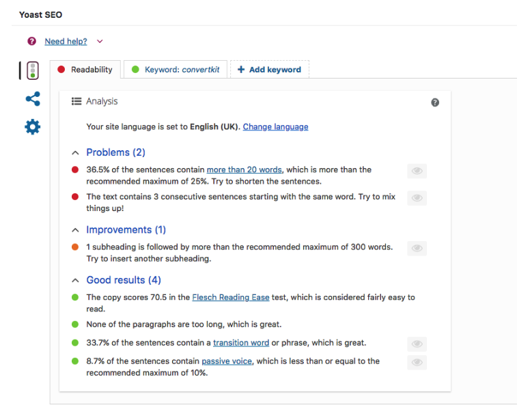
Task: Click red bullet beside consecutive sentences problem
Action: click(75, 197)
